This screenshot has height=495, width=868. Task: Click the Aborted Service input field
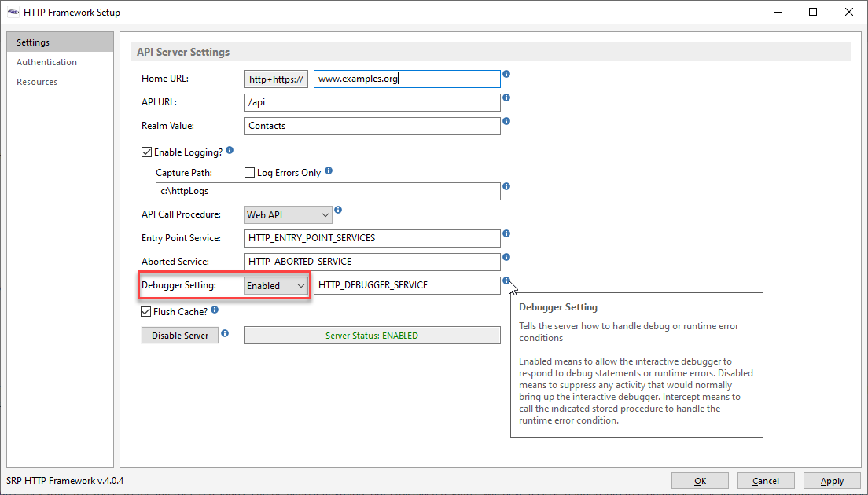pyautogui.click(x=372, y=262)
